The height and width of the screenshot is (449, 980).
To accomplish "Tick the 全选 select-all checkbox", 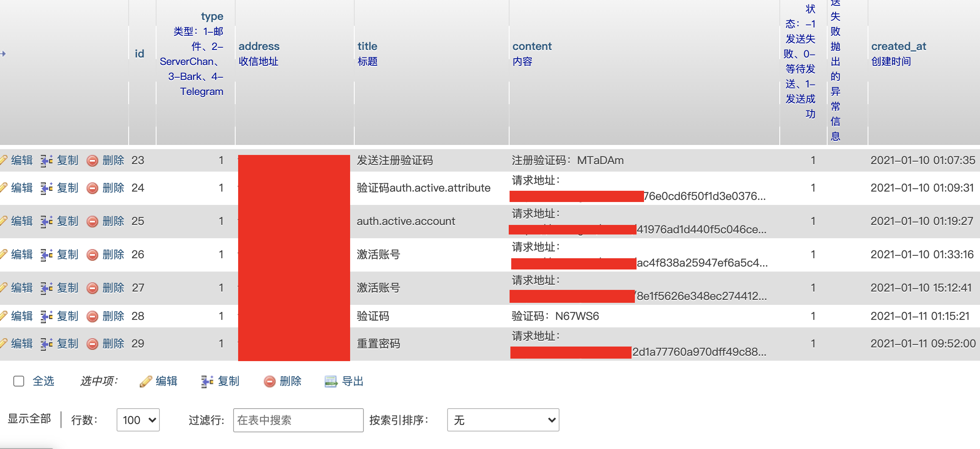I will click(x=19, y=381).
